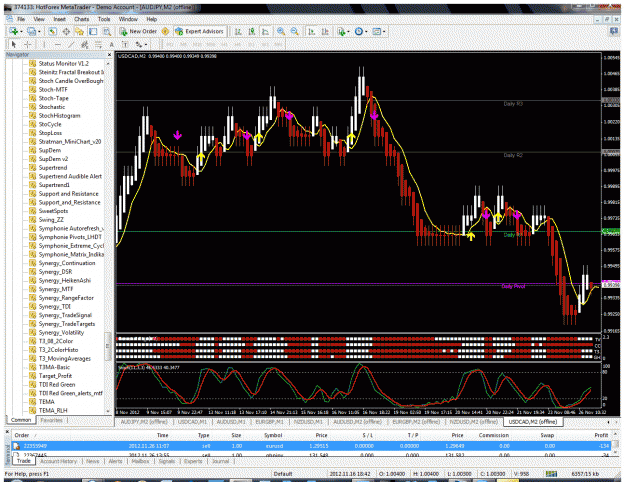Select the Arrows drawing tool icon
625x482 pixels.
[138, 44]
